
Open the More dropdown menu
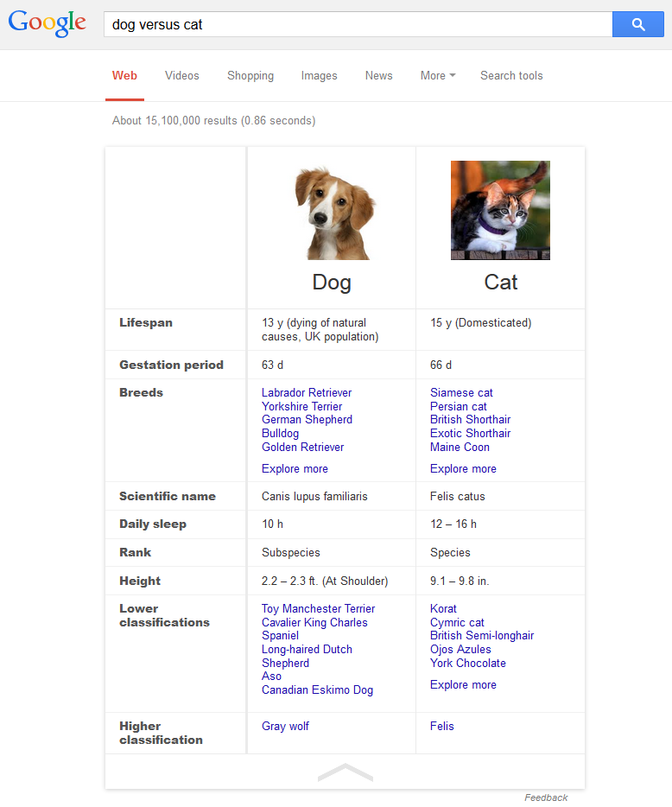(437, 76)
